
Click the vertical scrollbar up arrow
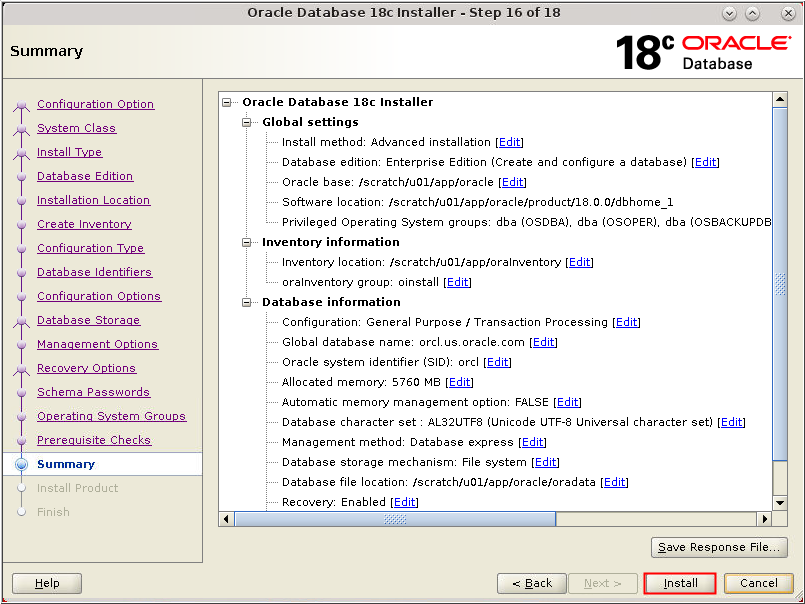pos(780,100)
